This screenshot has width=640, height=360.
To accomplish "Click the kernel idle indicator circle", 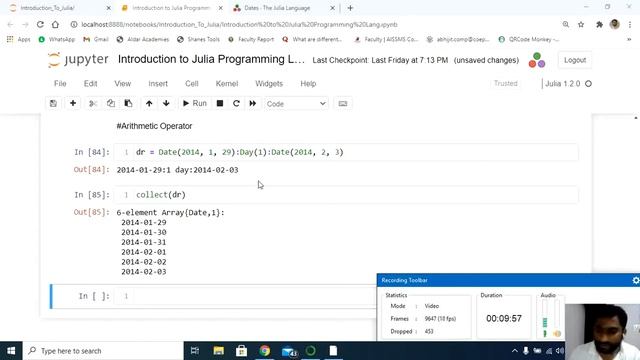I will [x=588, y=84].
